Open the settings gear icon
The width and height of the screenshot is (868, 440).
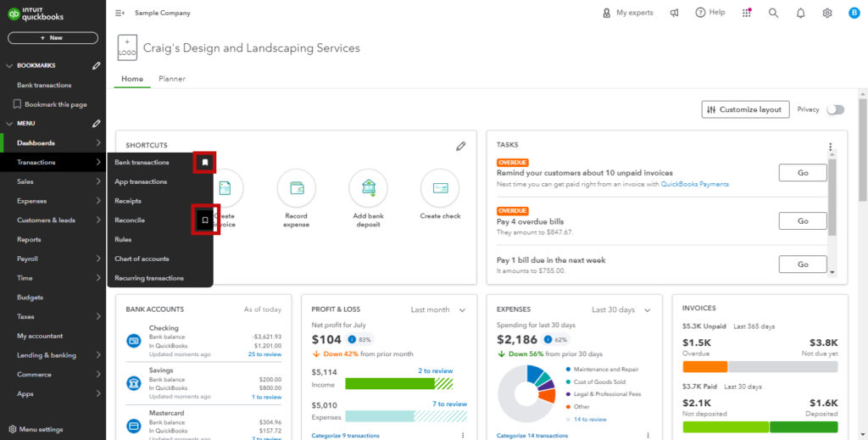(827, 13)
